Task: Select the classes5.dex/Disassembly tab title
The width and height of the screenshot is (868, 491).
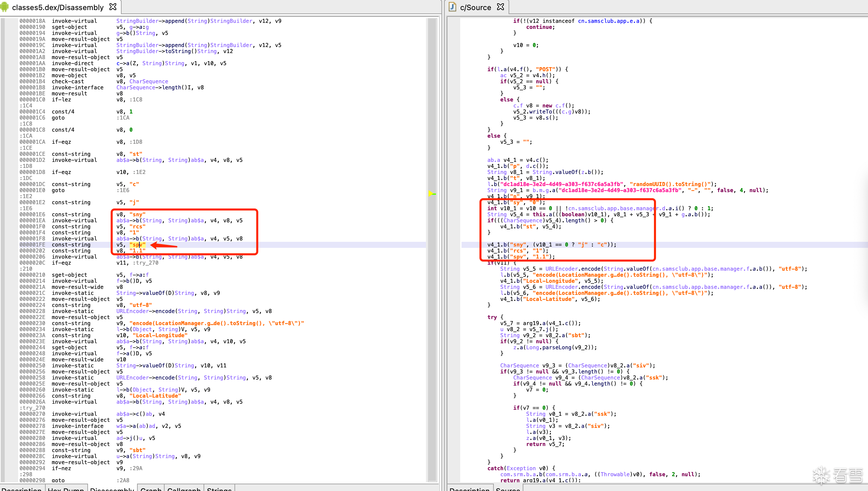Action: pyautogui.click(x=58, y=7)
